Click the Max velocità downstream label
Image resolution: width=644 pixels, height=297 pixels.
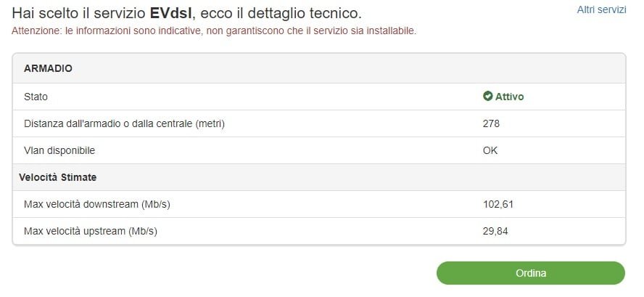pos(96,204)
